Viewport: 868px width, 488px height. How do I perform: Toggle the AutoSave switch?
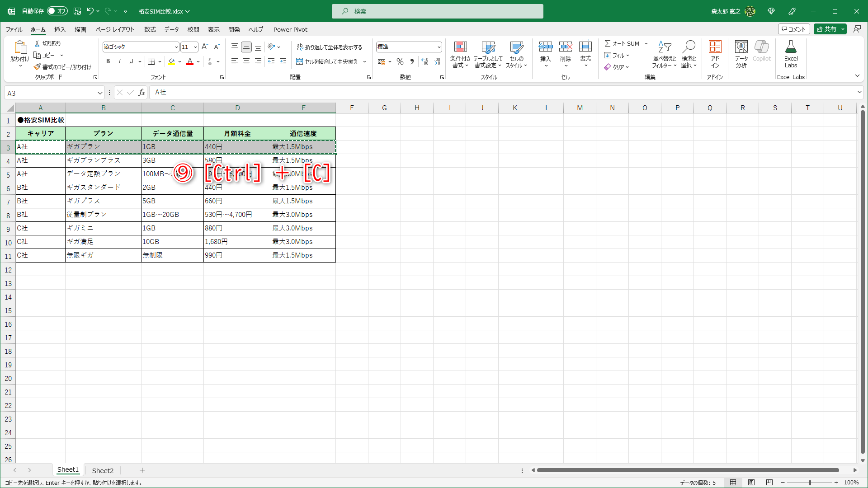point(57,11)
